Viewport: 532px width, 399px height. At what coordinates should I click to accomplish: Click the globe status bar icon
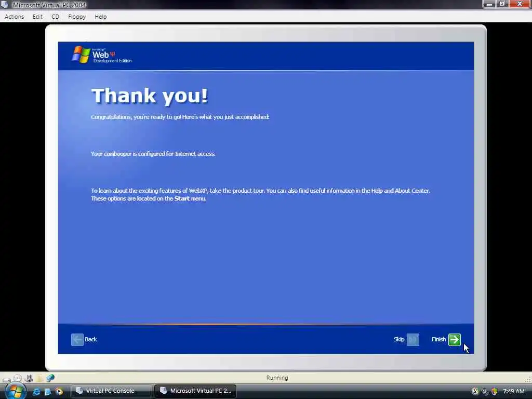point(50,378)
